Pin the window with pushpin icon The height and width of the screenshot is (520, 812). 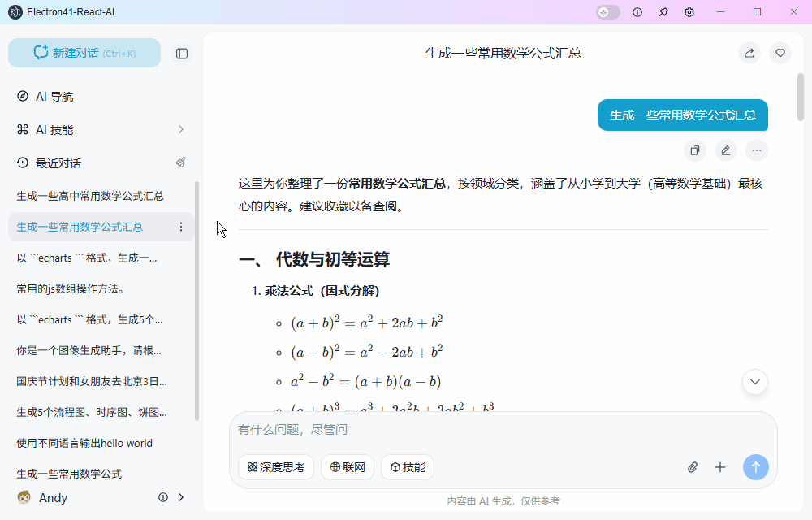(x=663, y=12)
